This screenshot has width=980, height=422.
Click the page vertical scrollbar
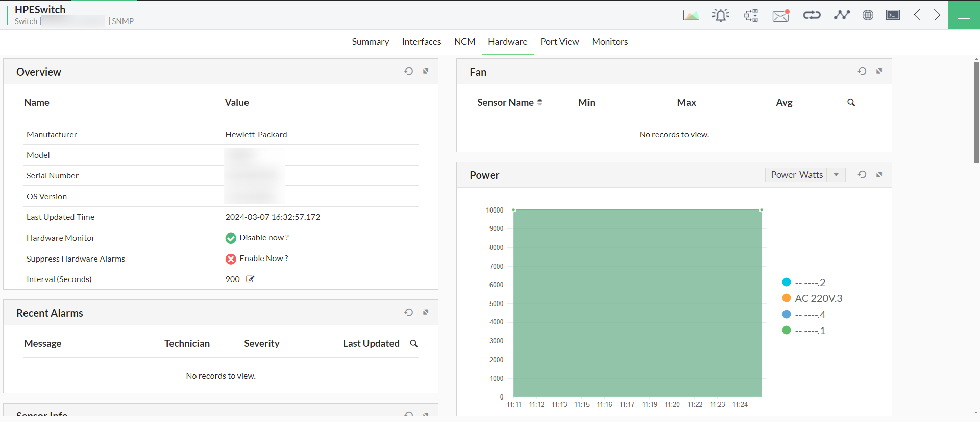(x=976, y=112)
